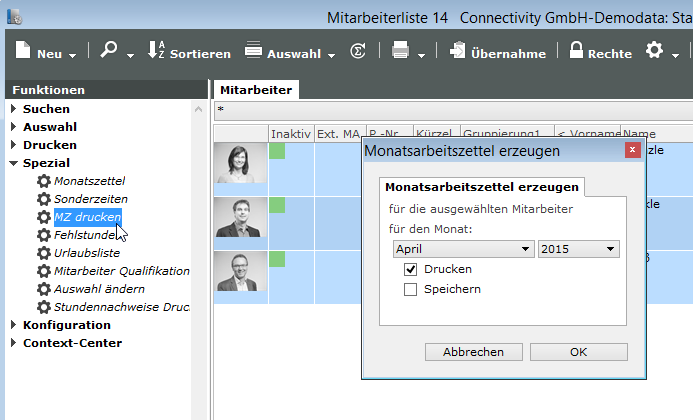
Task: Click the Neu document icon in toolbar
Action: point(24,52)
